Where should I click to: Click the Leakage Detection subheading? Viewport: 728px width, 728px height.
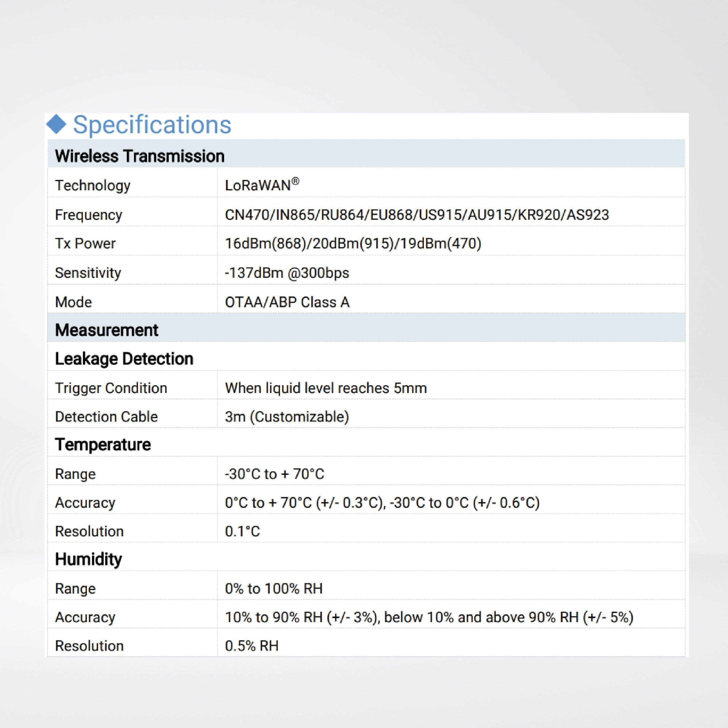(124, 359)
